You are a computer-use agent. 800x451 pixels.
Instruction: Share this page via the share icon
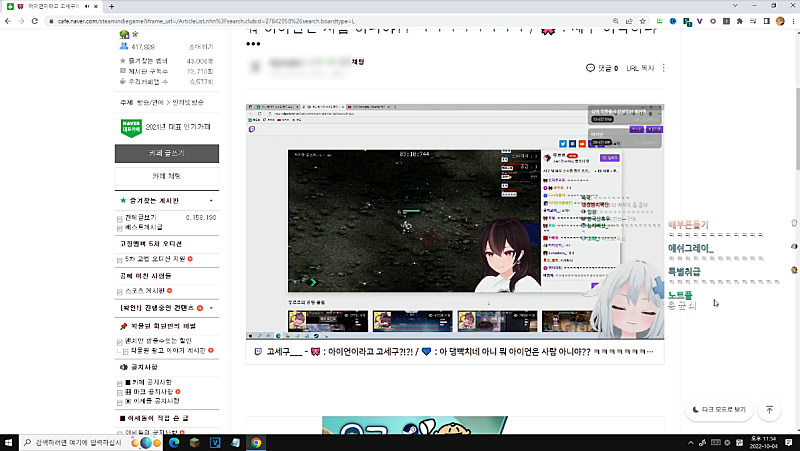629,21
